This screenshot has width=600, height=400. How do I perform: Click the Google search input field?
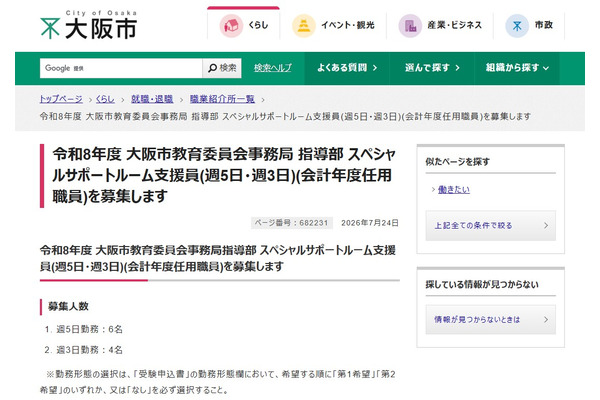121,68
